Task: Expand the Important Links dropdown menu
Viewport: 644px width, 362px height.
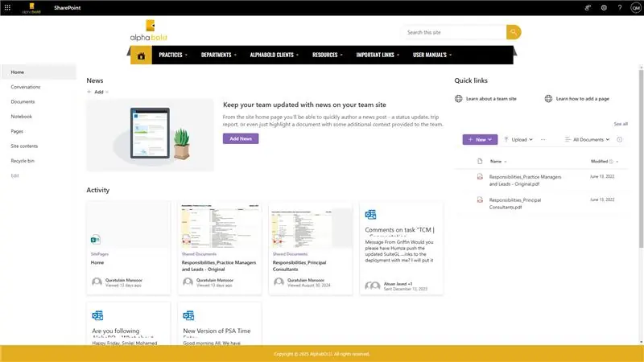Action: [x=378, y=55]
